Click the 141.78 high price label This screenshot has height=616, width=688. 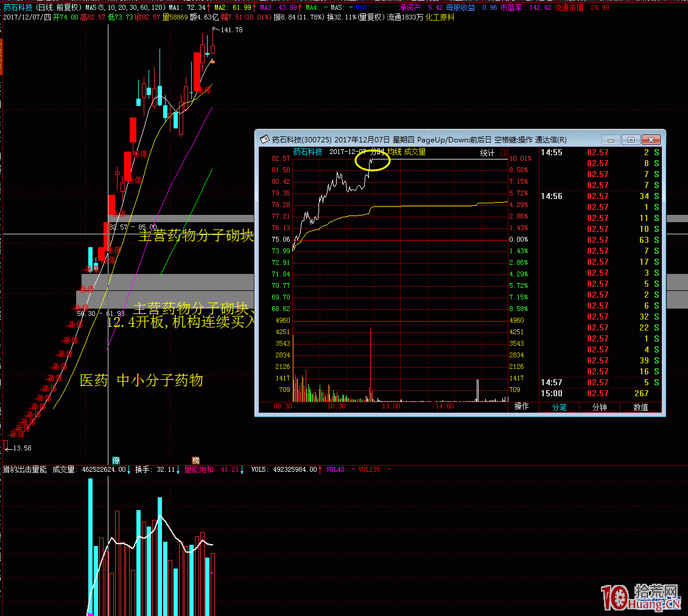point(231,30)
